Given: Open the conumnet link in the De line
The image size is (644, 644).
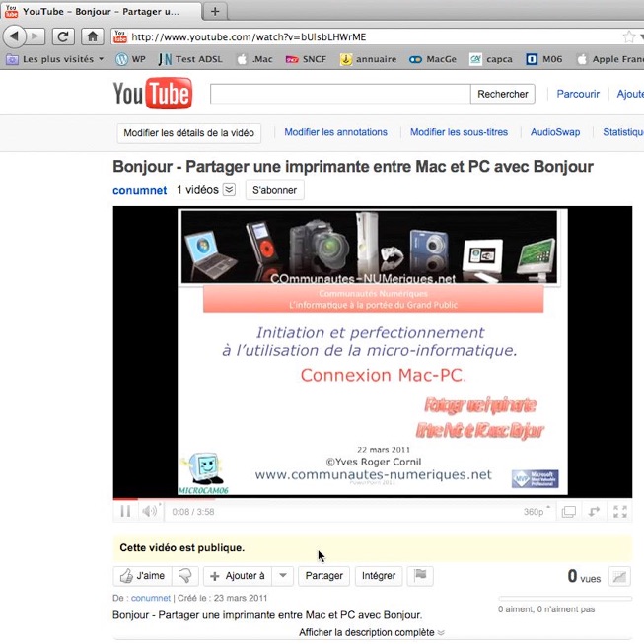Looking at the screenshot, I should tap(150, 598).
